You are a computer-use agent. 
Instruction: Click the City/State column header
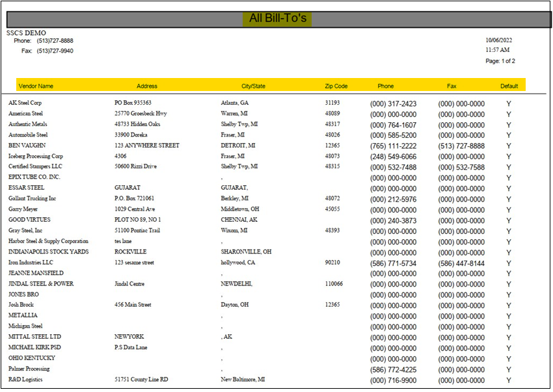pyautogui.click(x=253, y=86)
